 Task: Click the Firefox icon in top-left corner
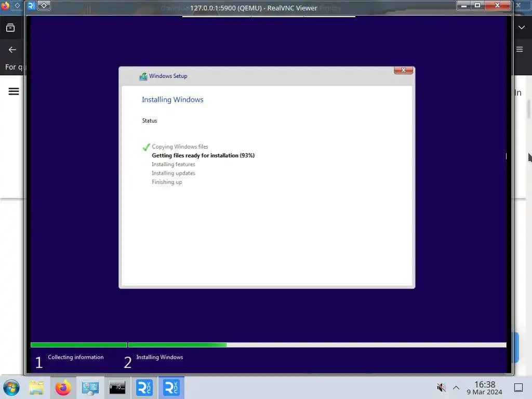click(5, 5)
